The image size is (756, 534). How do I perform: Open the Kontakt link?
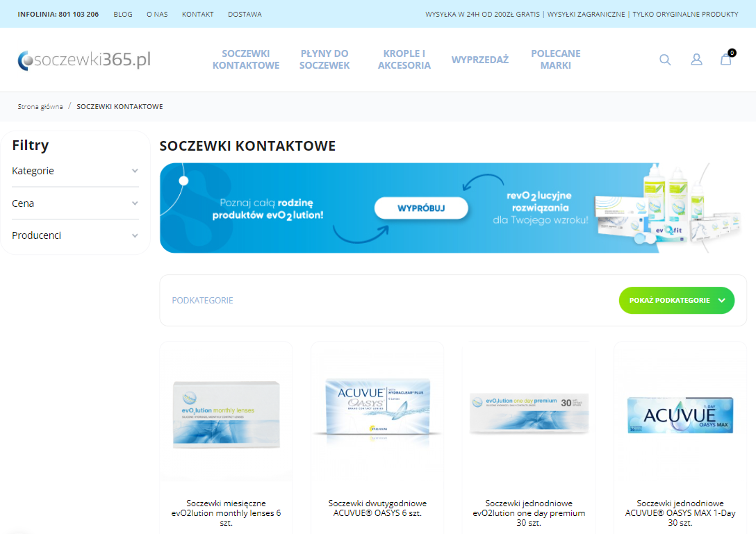[x=197, y=15]
